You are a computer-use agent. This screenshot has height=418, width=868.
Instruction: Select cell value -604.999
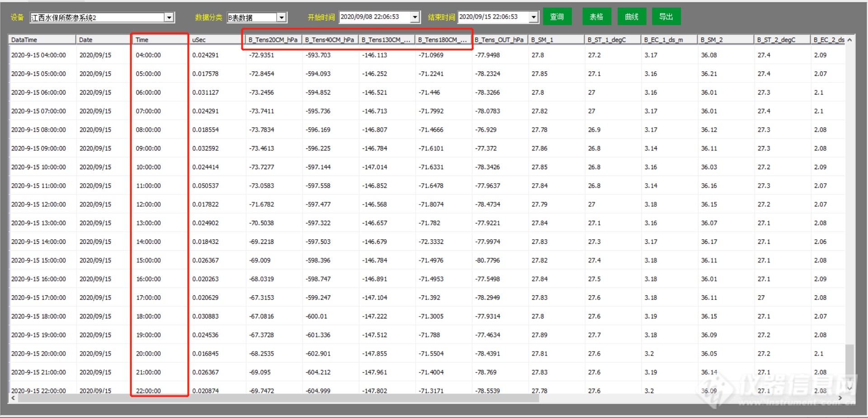pyautogui.click(x=318, y=391)
